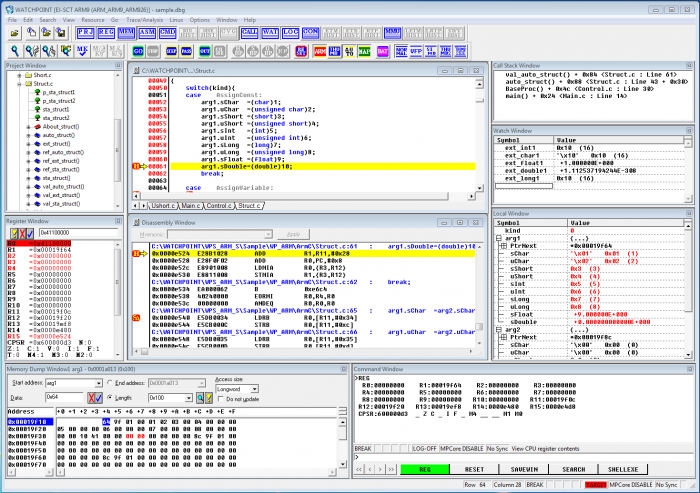This screenshot has height=493, width=700.
Task: Select the AUTO mode toolbar icon
Action: (349, 51)
